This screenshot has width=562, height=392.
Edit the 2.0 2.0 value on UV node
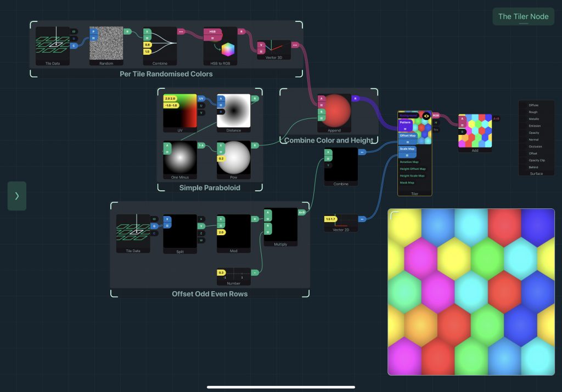pyautogui.click(x=170, y=99)
